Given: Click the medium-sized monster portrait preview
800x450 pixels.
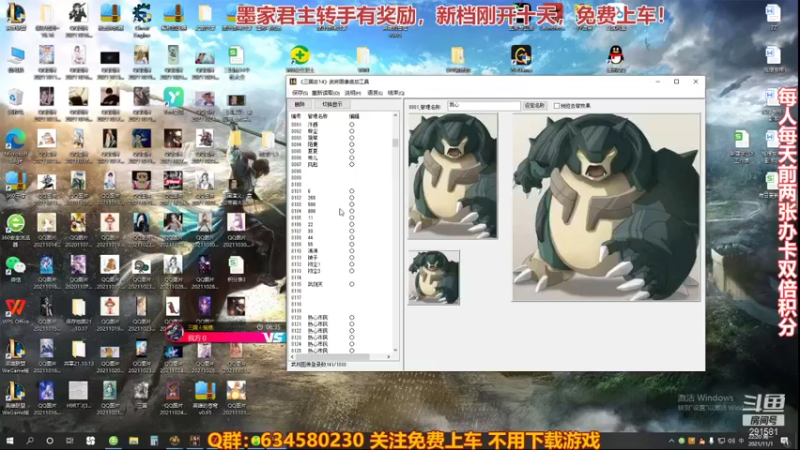Looking at the screenshot, I should (x=453, y=176).
